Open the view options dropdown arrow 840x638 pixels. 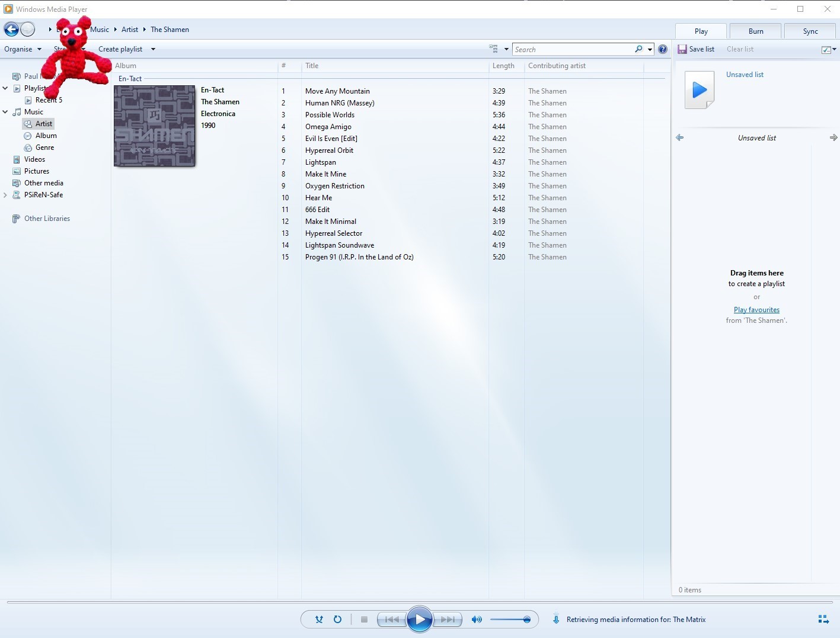coord(506,49)
